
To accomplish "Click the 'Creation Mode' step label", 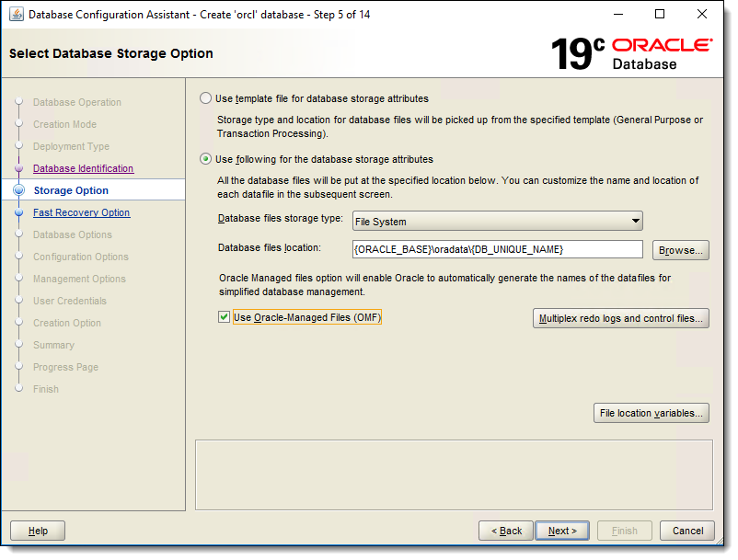I will [x=65, y=124].
